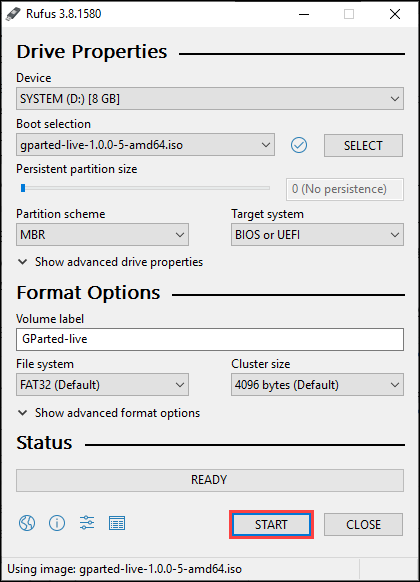
Task: Click the Drive Properties heading
Action: click(x=92, y=52)
